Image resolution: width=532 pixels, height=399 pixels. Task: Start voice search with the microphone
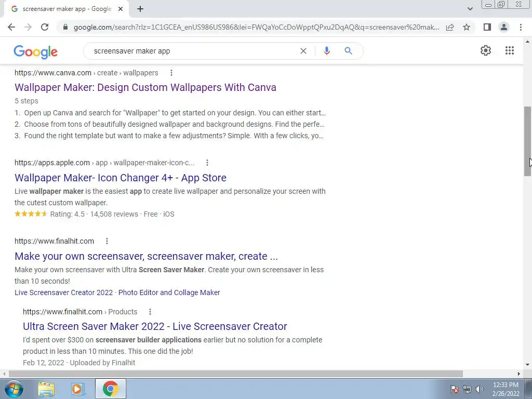(x=326, y=51)
